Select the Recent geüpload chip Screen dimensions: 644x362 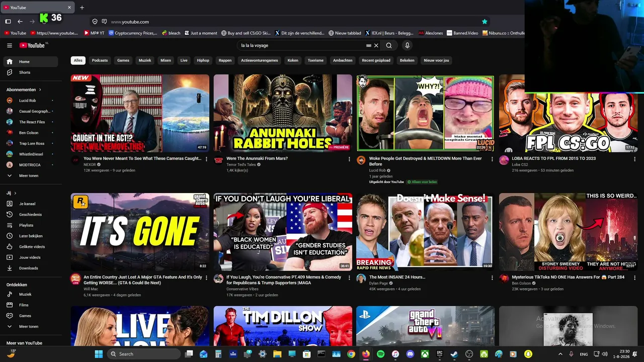376,60
